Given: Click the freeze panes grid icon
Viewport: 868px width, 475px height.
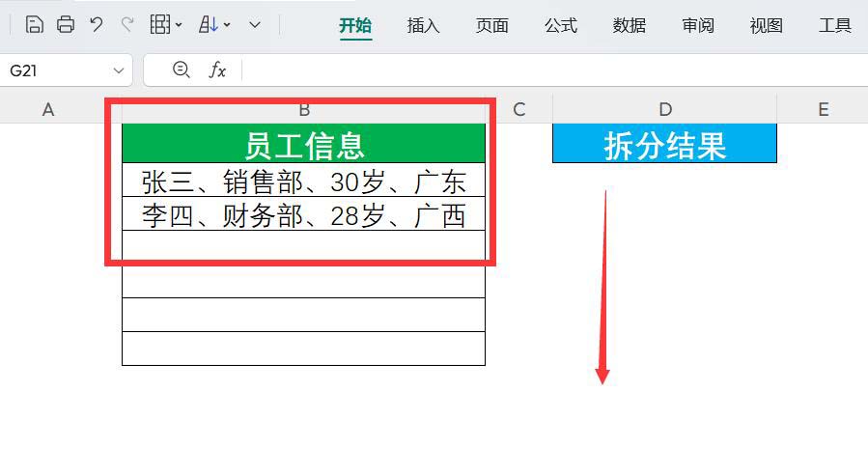Looking at the screenshot, I should coord(160,25).
